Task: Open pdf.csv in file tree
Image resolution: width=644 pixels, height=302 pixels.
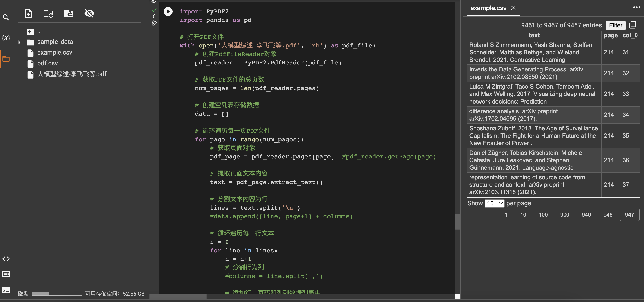Action: click(47, 63)
